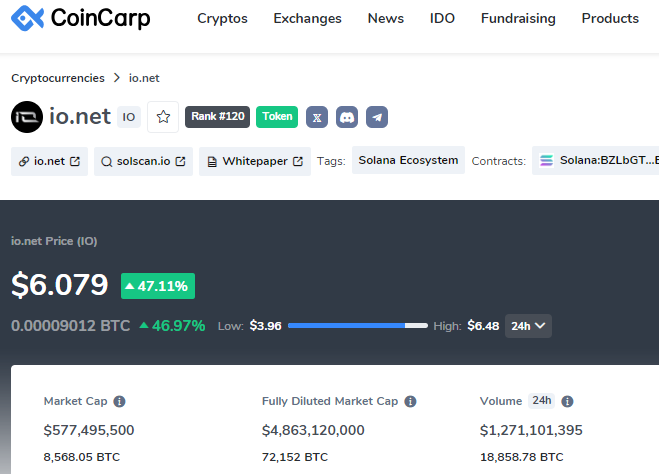The height and width of the screenshot is (474, 659).
Task: Click the CoinCarp logo
Action: point(80,18)
